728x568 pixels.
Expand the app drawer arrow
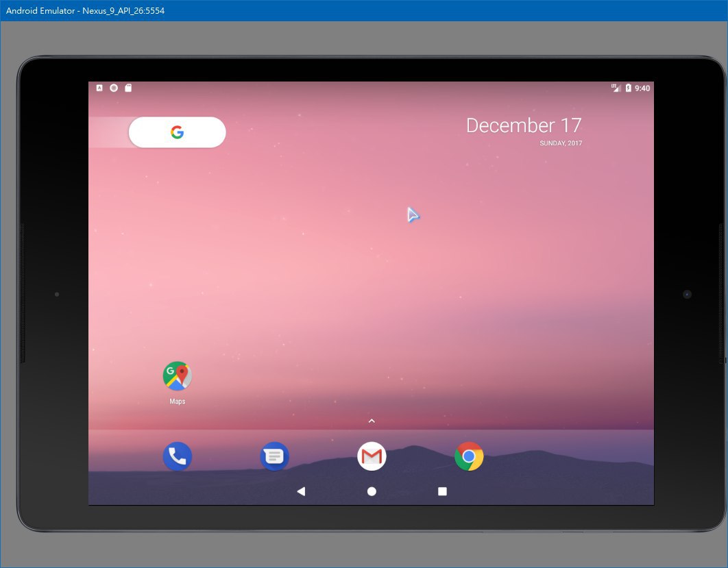372,421
